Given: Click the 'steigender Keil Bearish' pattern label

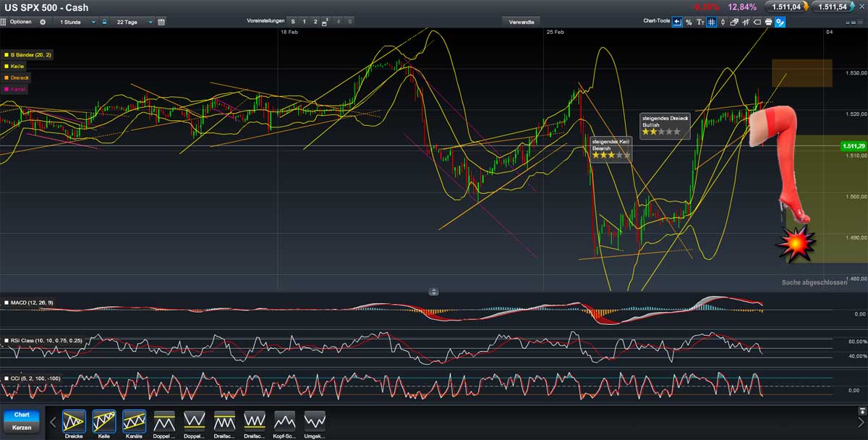Looking at the screenshot, I should (612, 148).
